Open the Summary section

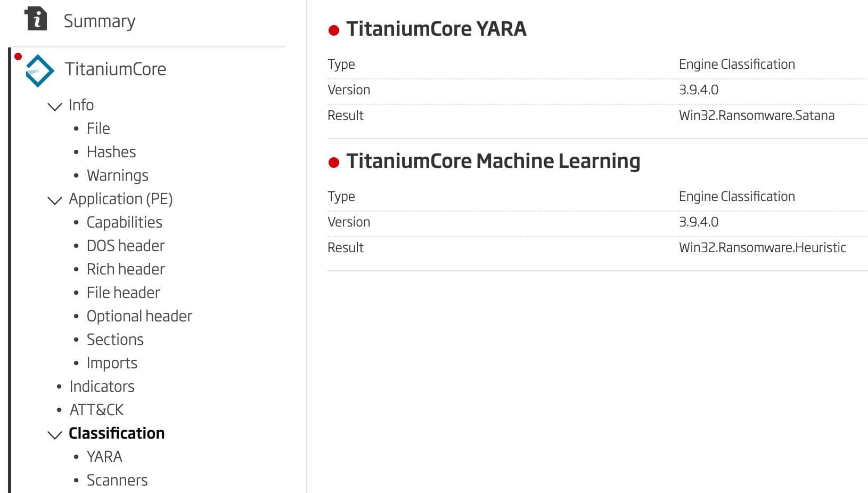click(x=100, y=21)
